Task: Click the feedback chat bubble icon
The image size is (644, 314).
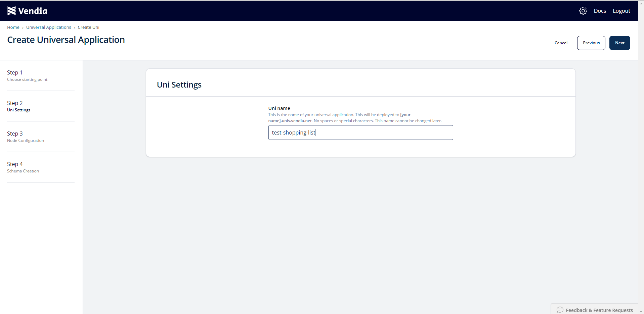Action: coord(560,310)
